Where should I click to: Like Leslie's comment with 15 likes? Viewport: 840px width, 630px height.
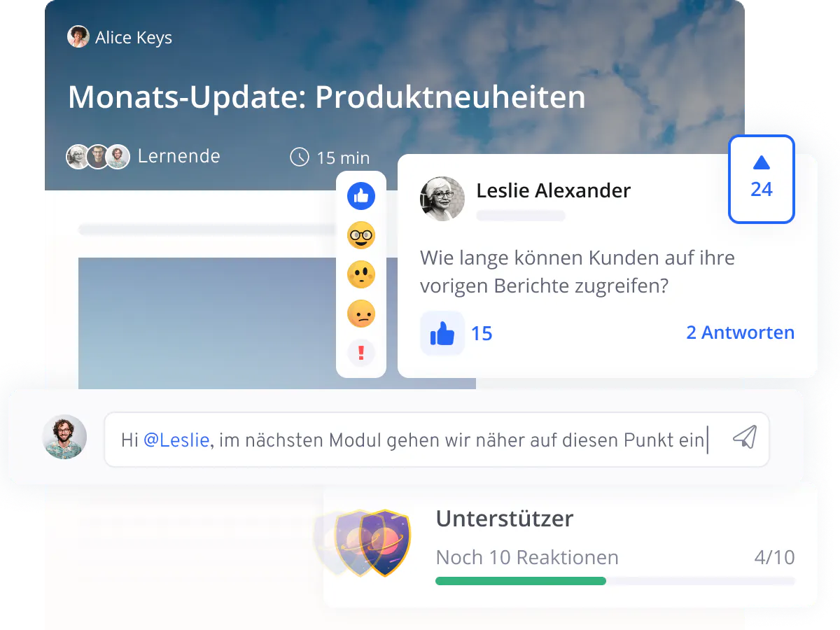click(x=442, y=333)
